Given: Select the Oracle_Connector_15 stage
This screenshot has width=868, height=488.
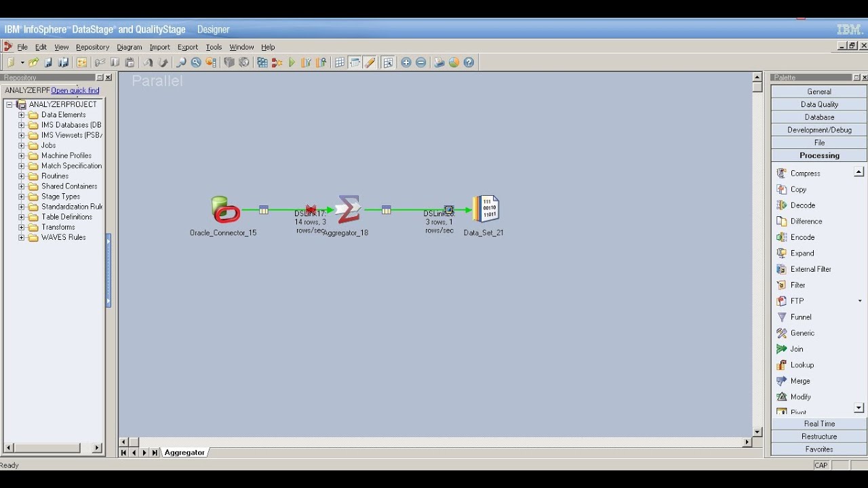Looking at the screenshot, I should 226,209.
